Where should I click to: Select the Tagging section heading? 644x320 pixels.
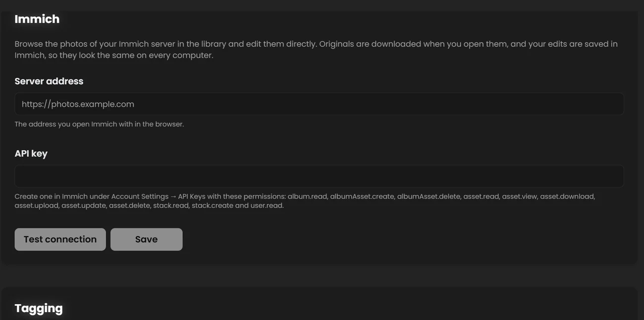tap(39, 308)
